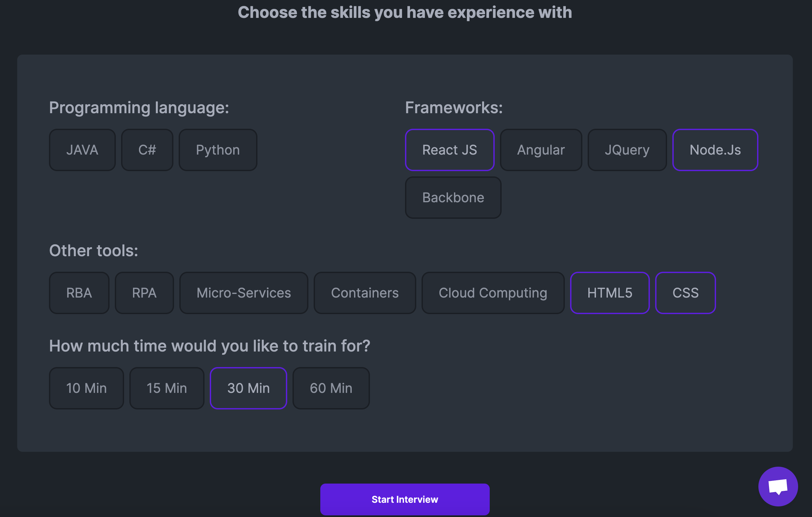Select the JAVA programming language
This screenshot has height=517, width=812.
82,150
